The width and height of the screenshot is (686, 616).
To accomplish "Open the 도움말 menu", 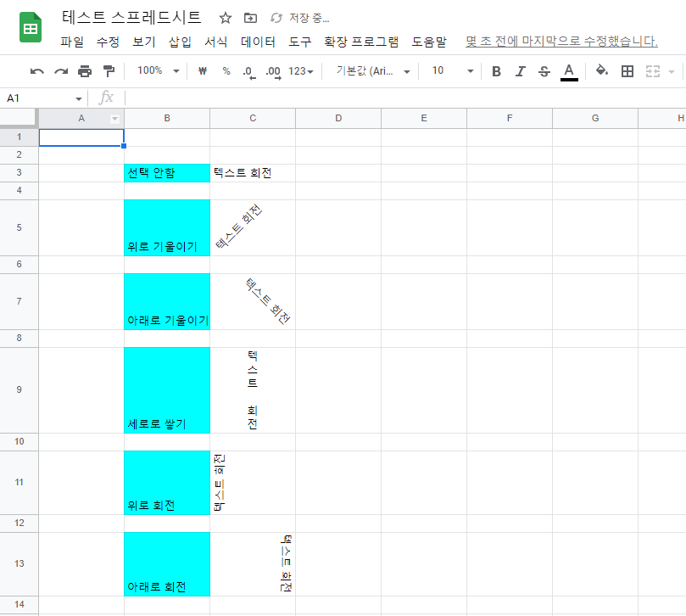I will pyautogui.click(x=429, y=42).
